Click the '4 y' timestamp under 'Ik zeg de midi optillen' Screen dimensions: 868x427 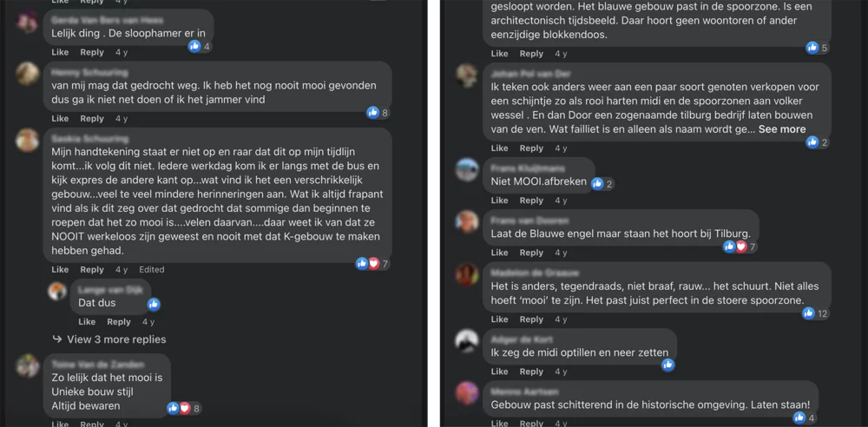click(561, 371)
